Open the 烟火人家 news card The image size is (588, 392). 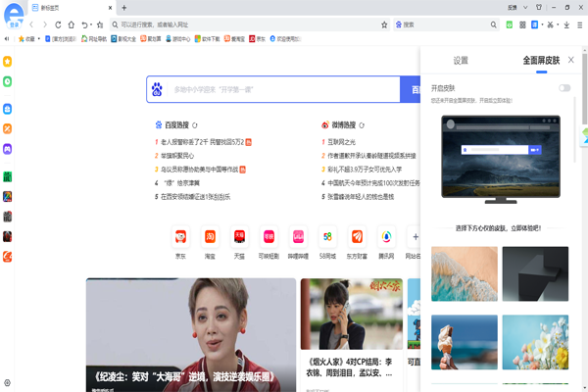pyautogui.click(x=352, y=335)
